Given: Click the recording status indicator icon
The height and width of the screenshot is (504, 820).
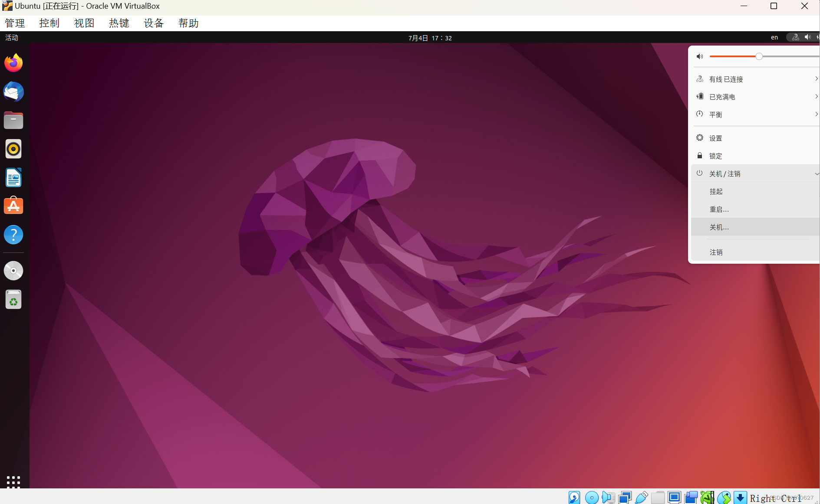Looking at the screenshot, I should 691,497.
